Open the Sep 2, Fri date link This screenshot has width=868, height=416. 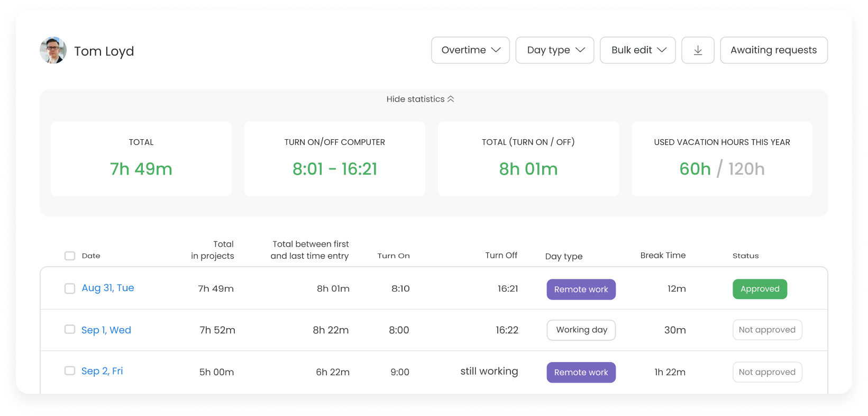102,371
